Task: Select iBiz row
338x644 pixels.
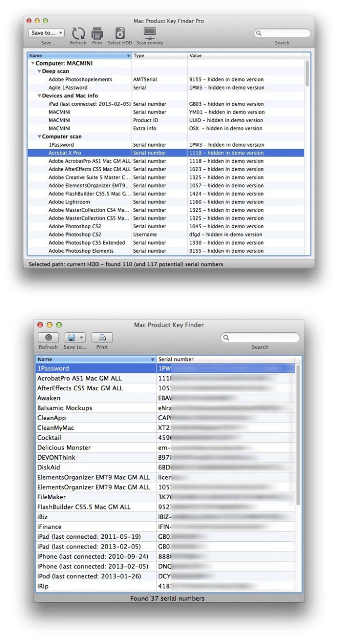Action: pyautogui.click(x=166, y=517)
